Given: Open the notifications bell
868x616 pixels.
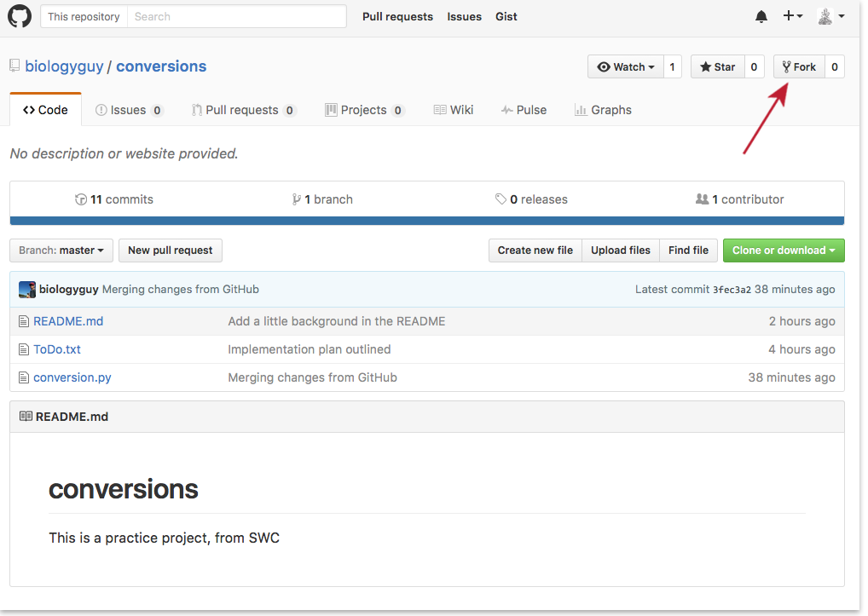Looking at the screenshot, I should (x=761, y=16).
